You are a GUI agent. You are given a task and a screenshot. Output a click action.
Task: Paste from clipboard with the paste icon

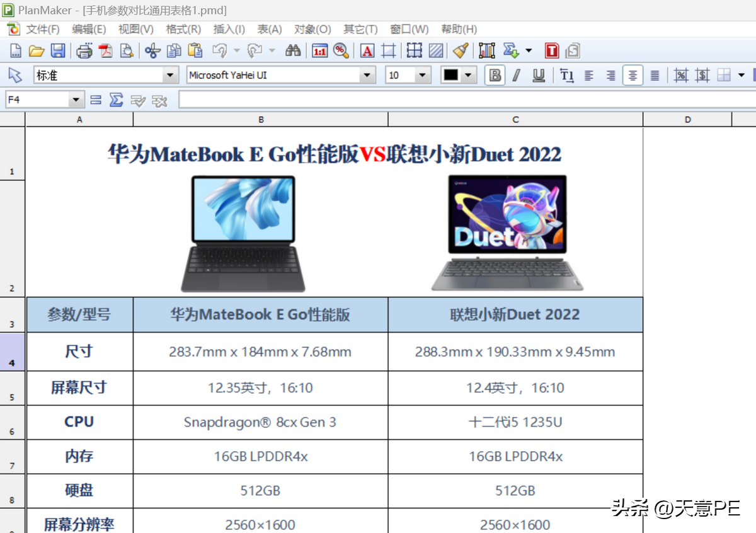[x=195, y=51]
